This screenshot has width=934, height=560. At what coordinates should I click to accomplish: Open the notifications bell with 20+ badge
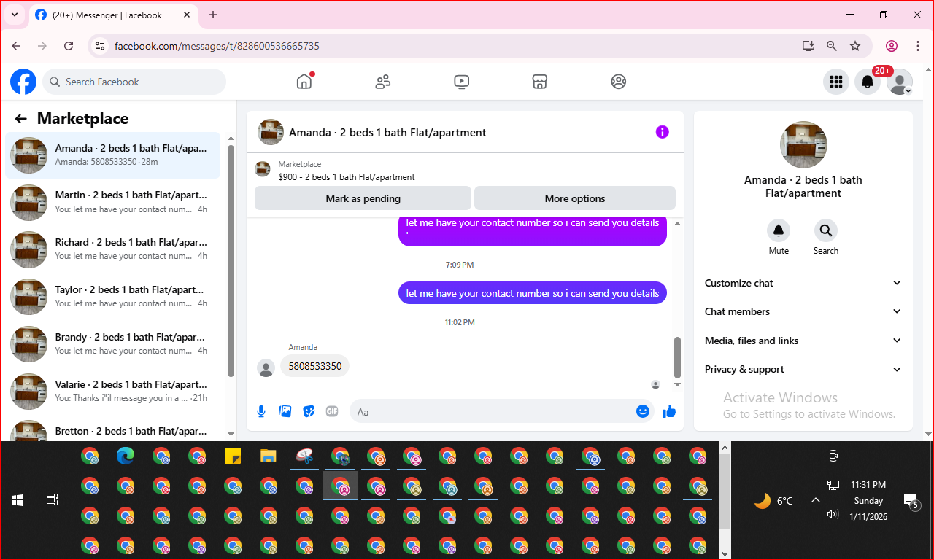pos(868,82)
